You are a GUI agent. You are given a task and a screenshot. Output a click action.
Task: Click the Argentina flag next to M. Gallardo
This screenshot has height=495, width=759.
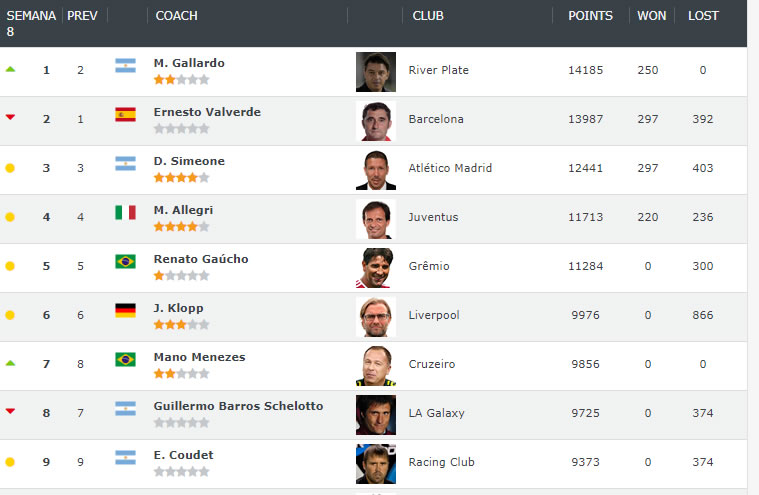click(x=125, y=65)
